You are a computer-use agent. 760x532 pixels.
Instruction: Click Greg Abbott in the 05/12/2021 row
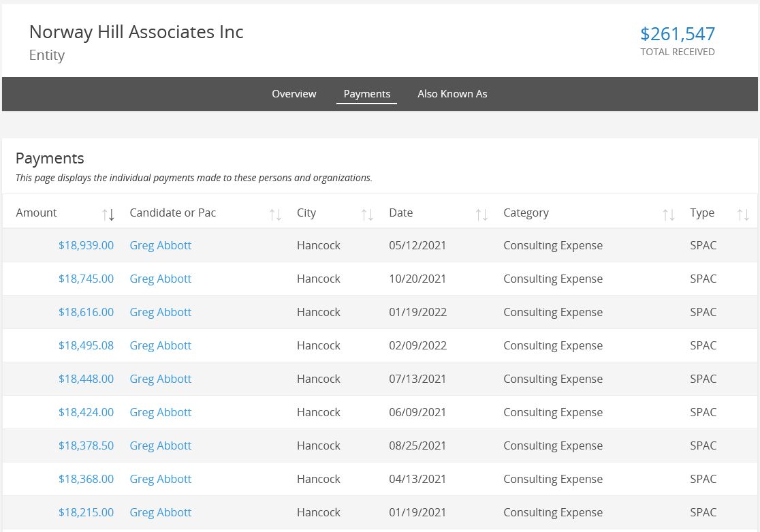pyautogui.click(x=161, y=245)
